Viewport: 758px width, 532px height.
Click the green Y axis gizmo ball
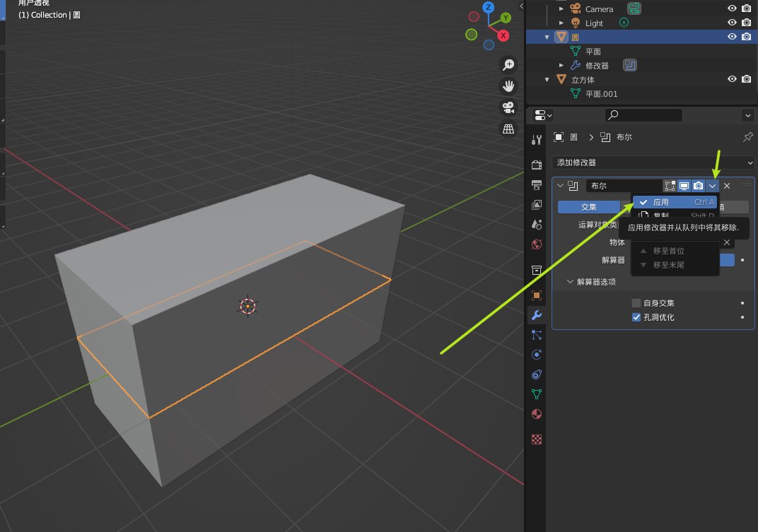[x=506, y=18]
